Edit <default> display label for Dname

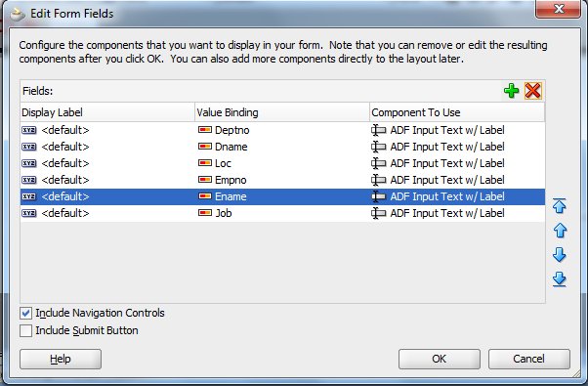point(65,147)
